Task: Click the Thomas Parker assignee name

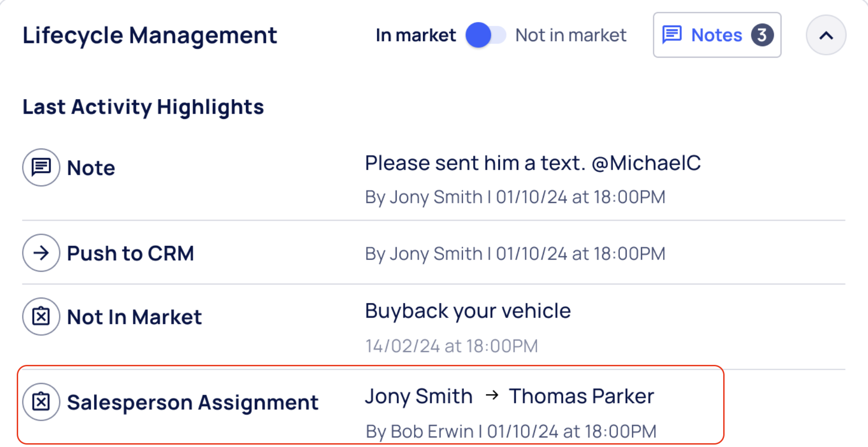Action: click(581, 396)
